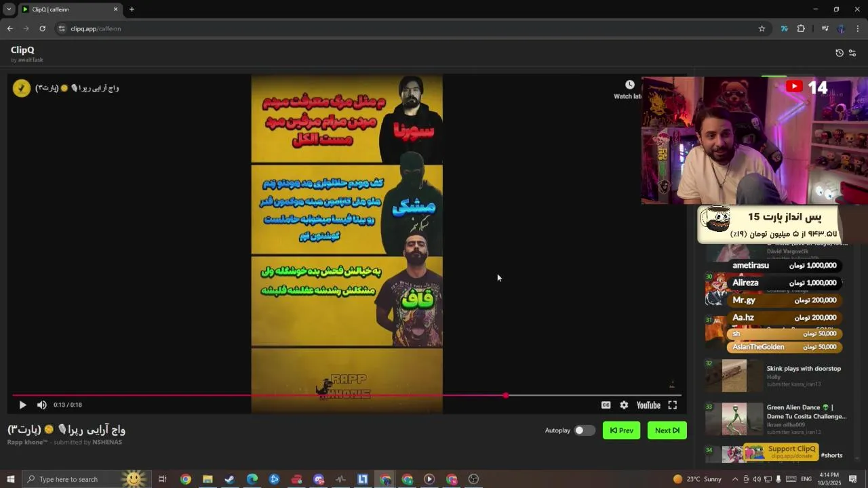The height and width of the screenshot is (488, 868).
Task: Toggle closed captions in the player
Action: click(x=606, y=405)
